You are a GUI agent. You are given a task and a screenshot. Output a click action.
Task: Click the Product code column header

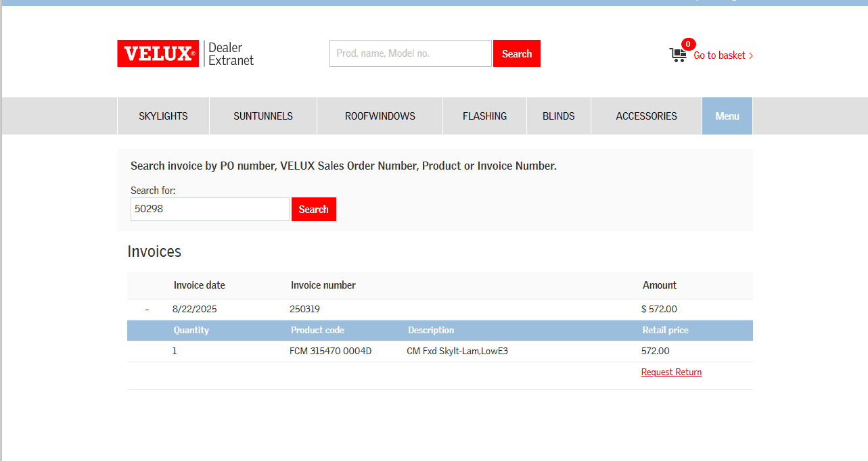[x=317, y=331]
